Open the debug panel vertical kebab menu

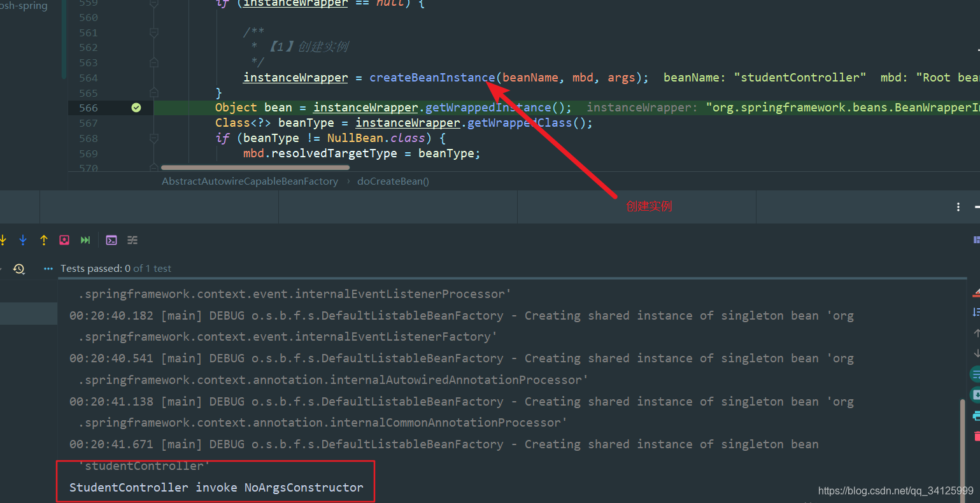point(958,207)
